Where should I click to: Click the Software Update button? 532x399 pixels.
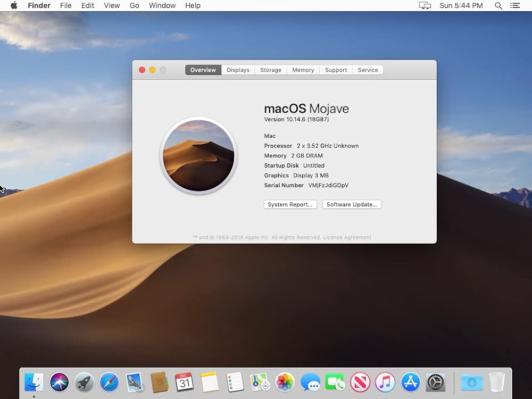352,204
